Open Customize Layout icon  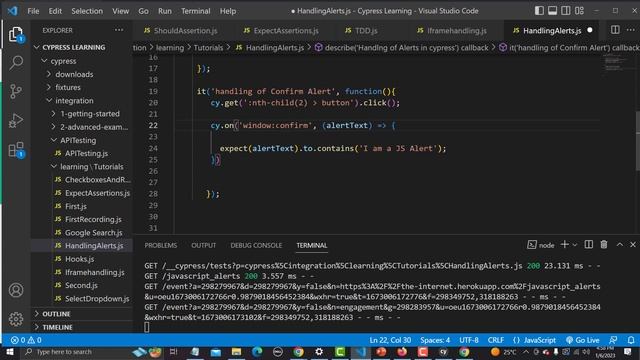point(579,11)
